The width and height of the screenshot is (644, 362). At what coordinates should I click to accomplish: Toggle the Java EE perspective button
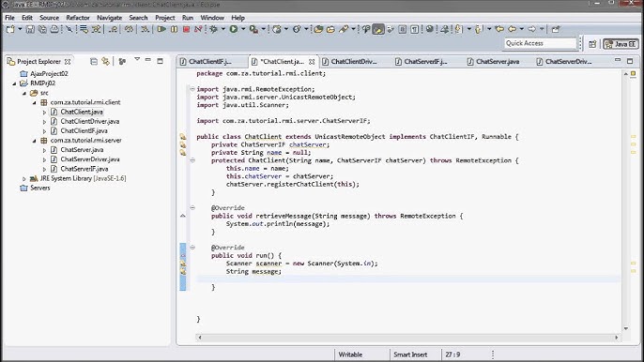point(621,44)
